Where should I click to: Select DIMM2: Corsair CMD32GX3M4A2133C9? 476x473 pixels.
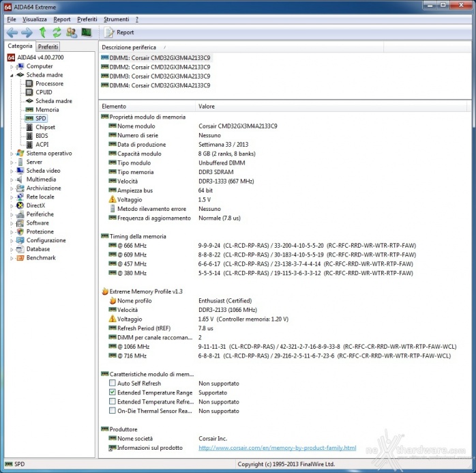pos(160,67)
